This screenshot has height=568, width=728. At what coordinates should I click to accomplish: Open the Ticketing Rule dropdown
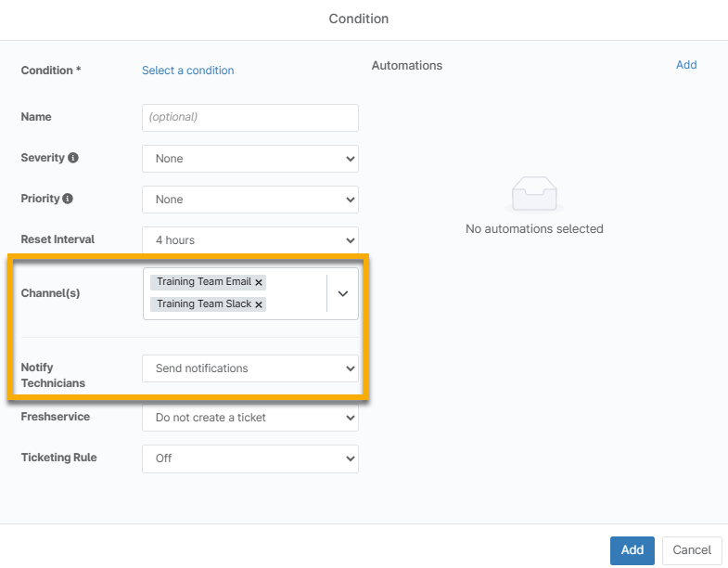(x=249, y=458)
